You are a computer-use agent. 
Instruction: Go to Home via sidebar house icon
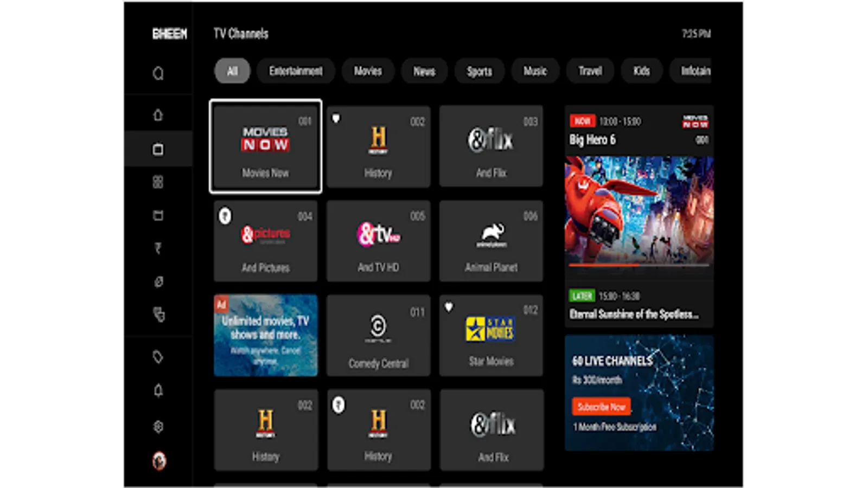point(158,115)
